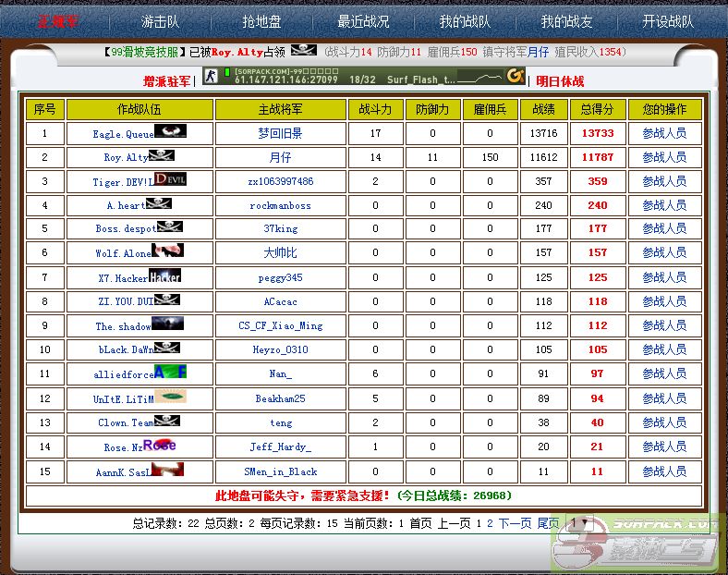Click the UnItE.LiTiM team leaf emblem
The width and height of the screenshot is (728, 575).
pyautogui.click(x=170, y=398)
